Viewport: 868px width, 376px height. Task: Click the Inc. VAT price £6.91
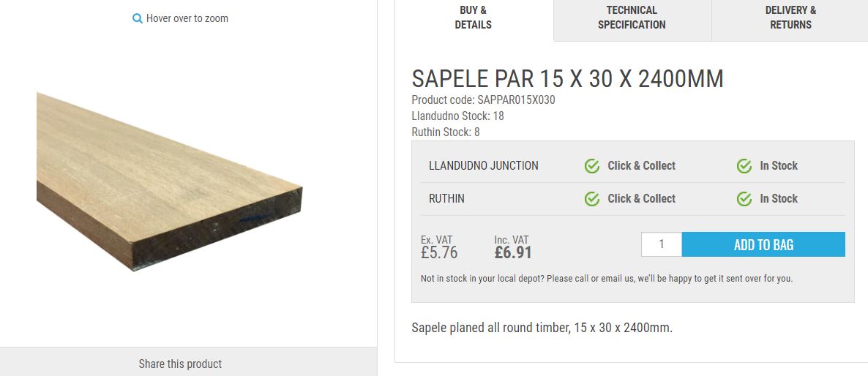[513, 253]
